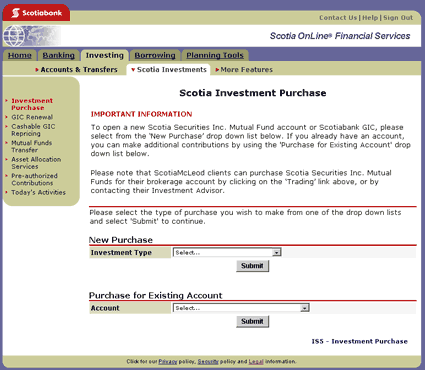Switch to the Banking tab
425x370 pixels.
(x=59, y=55)
